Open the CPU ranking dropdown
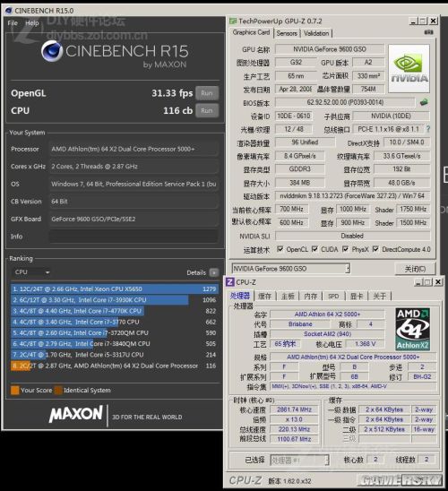The height and width of the screenshot is (491, 448). [31, 272]
